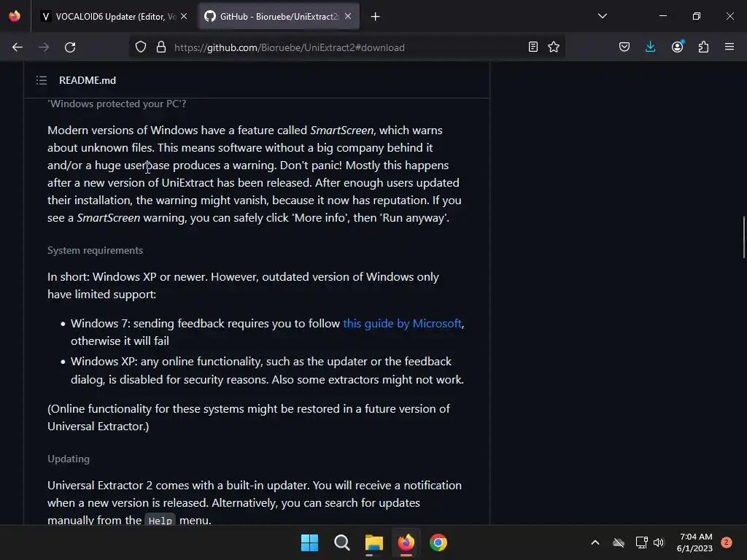Viewport: 747px width, 560px height.
Task: Open the downloads panel
Action: click(650, 47)
